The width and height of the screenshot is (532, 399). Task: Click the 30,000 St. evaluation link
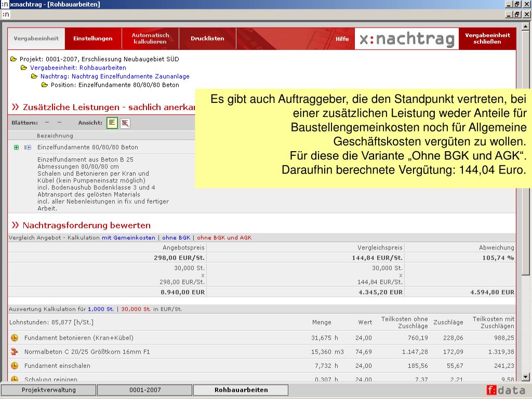[x=136, y=309]
